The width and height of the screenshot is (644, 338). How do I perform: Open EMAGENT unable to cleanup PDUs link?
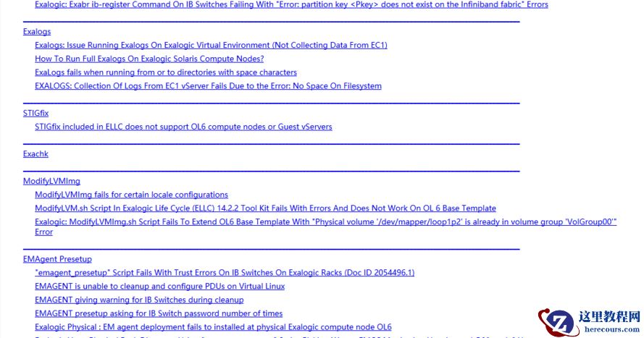160,286
